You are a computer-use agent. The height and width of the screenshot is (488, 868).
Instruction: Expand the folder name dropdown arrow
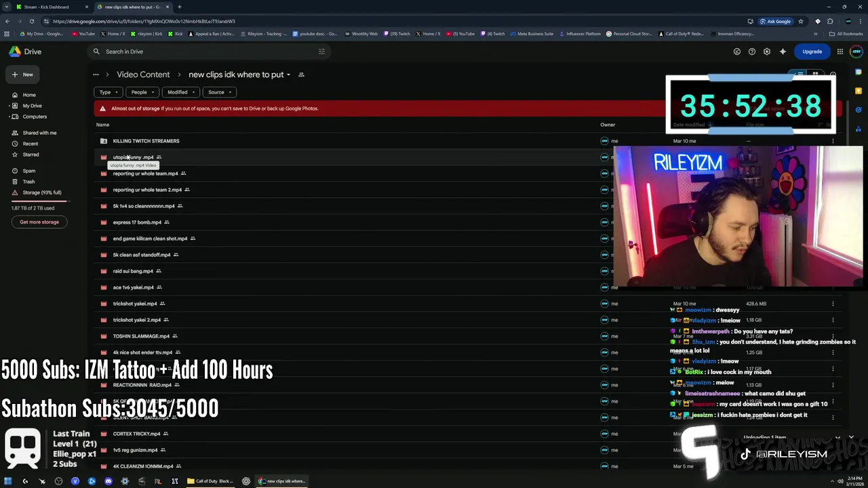[288, 75]
